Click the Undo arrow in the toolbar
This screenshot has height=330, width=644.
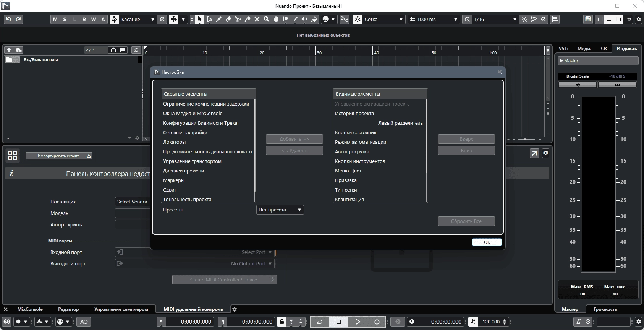click(8, 19)
